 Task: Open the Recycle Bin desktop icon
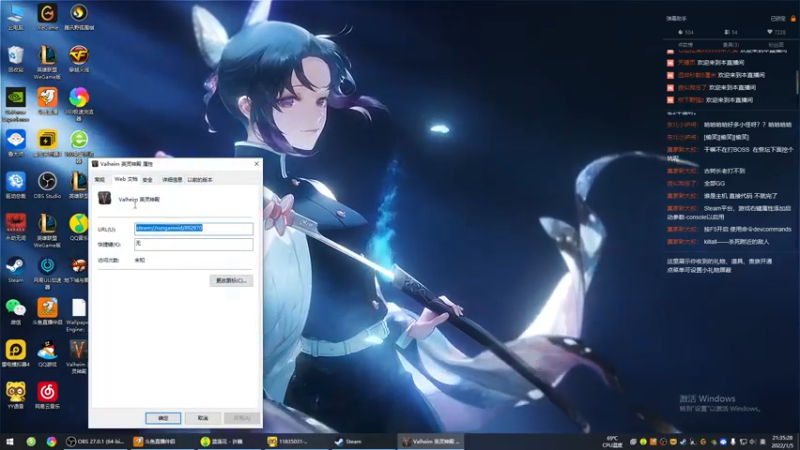click(15, 59)
